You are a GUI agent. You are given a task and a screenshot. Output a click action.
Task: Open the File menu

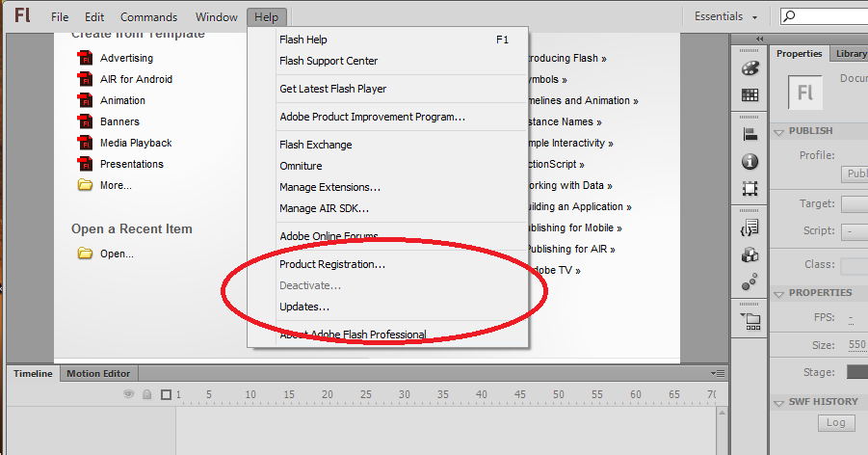point(60,17)
